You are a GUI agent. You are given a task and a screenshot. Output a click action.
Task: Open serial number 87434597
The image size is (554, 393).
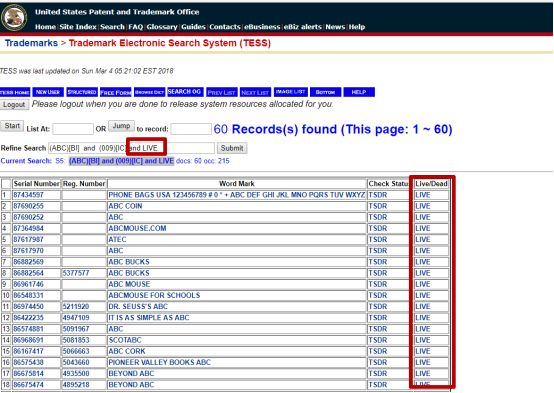point(28,195)
